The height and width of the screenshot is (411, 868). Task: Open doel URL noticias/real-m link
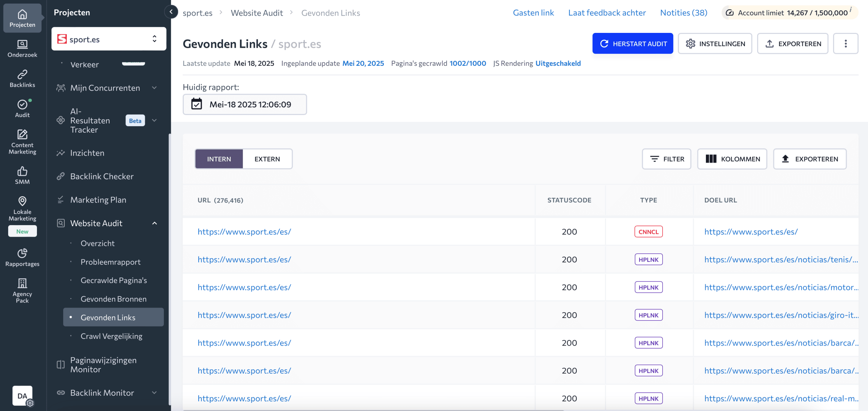point(781,398)
